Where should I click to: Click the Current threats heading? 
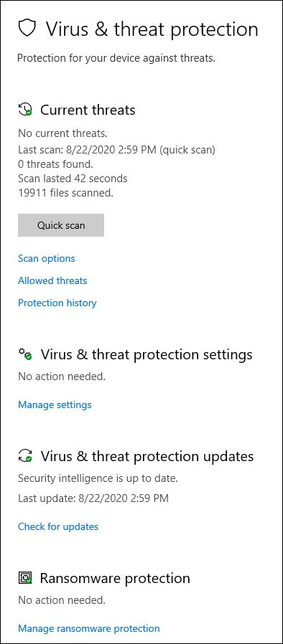coord(88,110)
